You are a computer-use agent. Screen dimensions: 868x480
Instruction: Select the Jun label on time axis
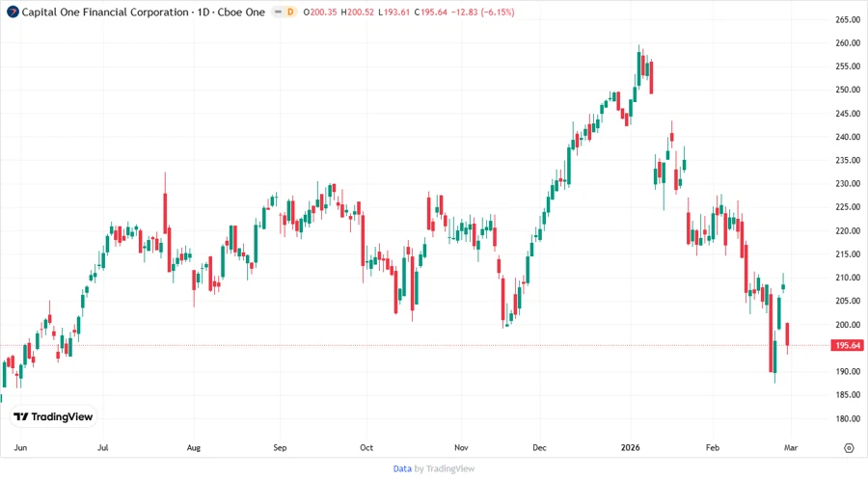(20, 447)
